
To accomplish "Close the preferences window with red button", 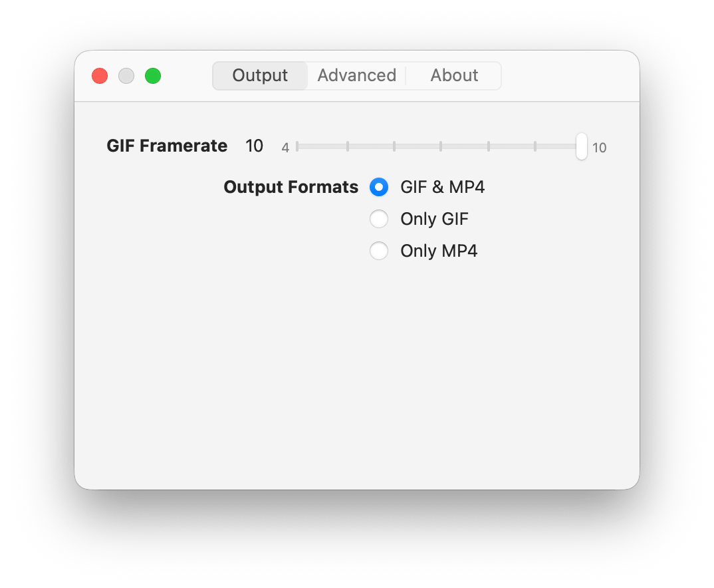I will 100,76.
